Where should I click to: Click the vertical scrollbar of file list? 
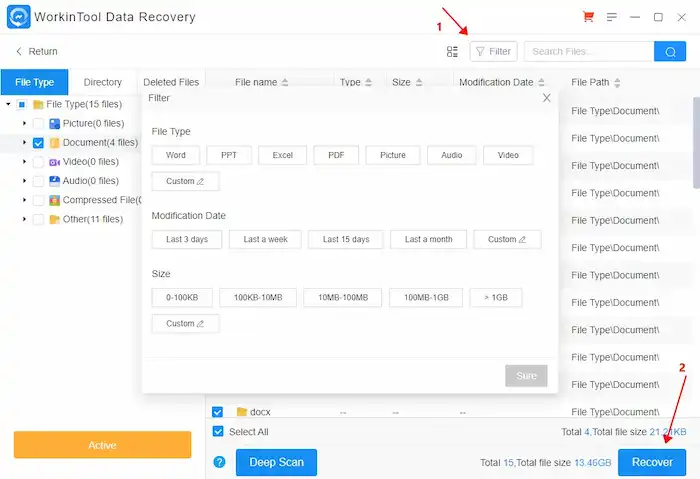pyautogui.click(x=696, y=143)
